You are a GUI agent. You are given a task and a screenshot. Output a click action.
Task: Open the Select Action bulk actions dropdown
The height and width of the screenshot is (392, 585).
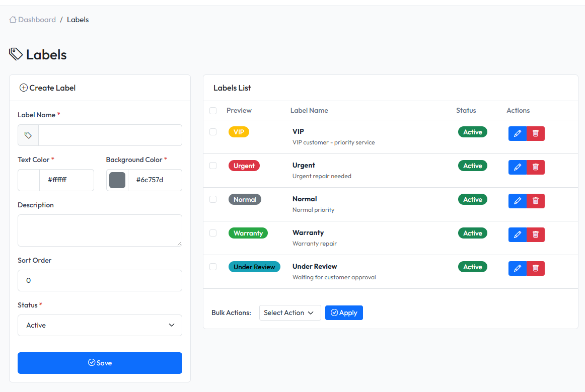click(x=290, y=312)
